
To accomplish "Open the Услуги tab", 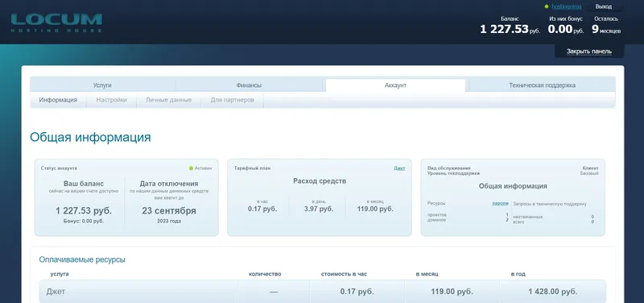I will [102, 85].
